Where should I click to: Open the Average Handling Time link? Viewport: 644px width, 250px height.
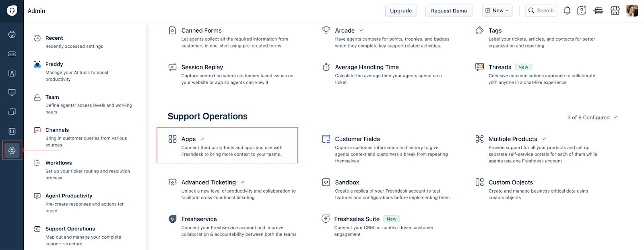tap(367, 67)
